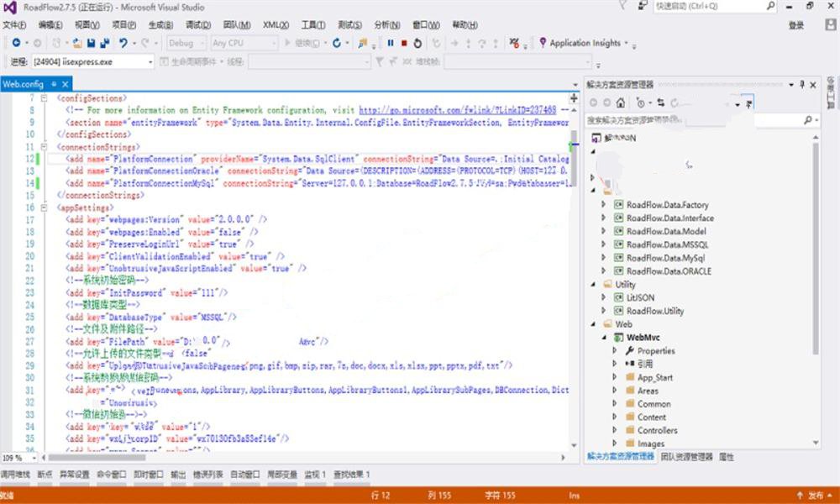Click the feedback icon in title bar

[x=642, y=6]
